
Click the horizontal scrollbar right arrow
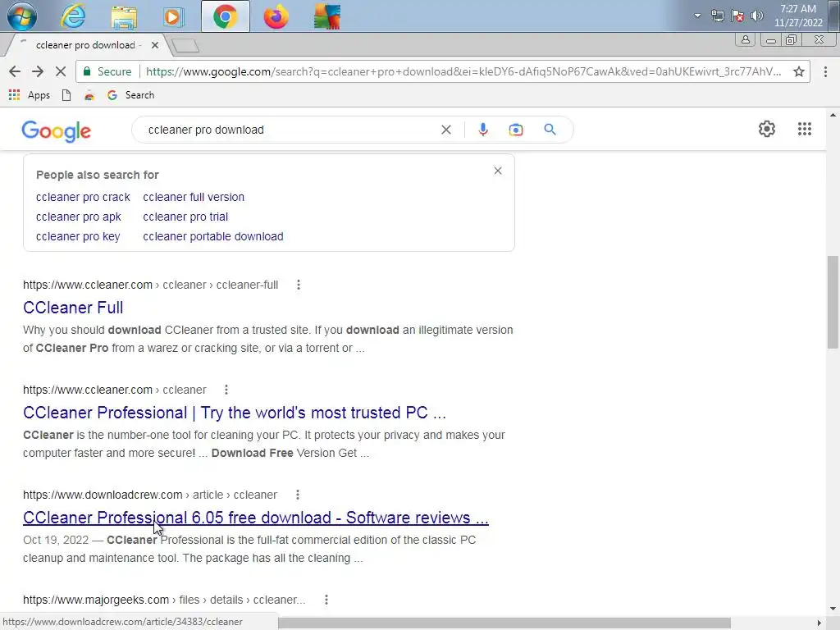pyautogui.click(x=819, y=623)
